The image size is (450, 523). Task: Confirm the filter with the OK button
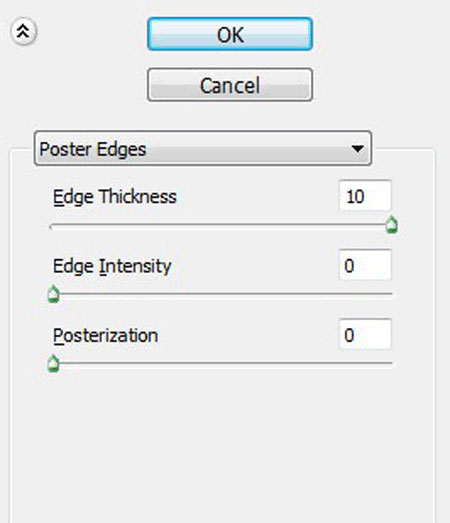pos(230,34)
